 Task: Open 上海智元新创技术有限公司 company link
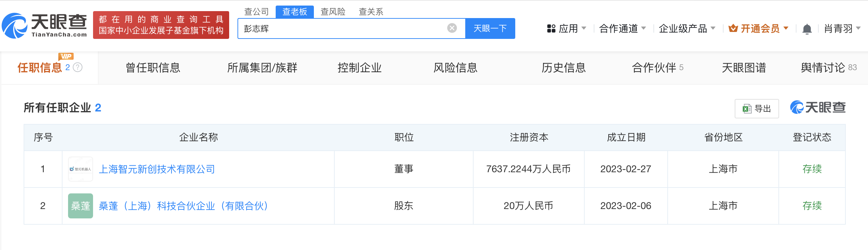[x=157, y=169]
